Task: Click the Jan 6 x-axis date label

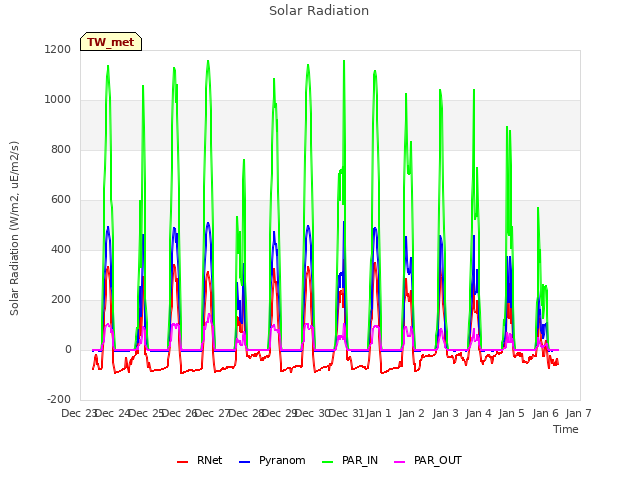Action: 545,413
